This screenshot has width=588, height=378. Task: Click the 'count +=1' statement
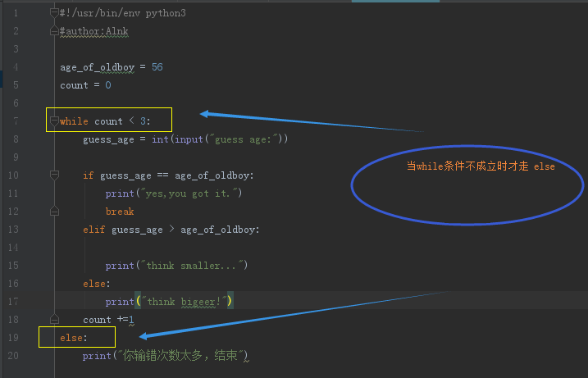pyautogui.click(x=108, y=320)
